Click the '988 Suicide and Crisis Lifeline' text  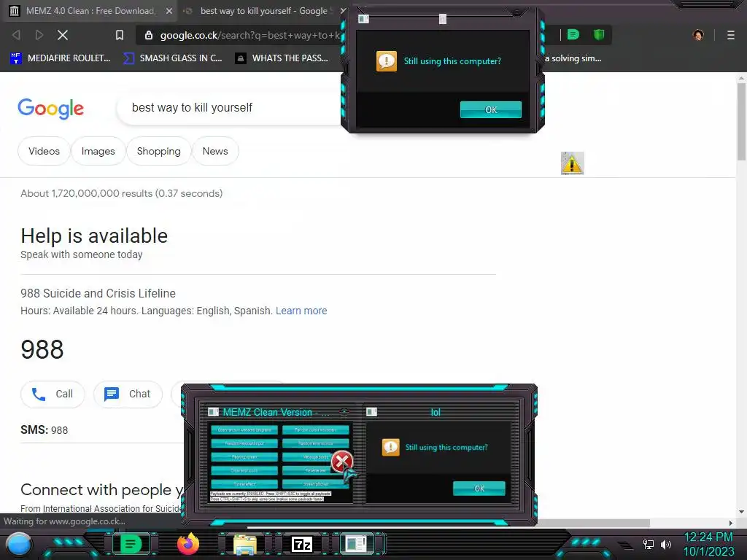[x=98, y=293]
